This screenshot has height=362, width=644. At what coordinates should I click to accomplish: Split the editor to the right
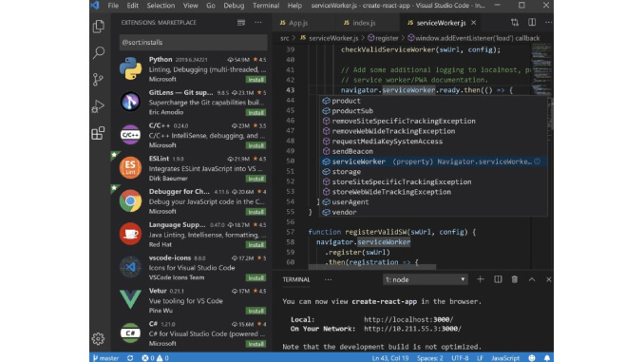click(x=532, y=23)
